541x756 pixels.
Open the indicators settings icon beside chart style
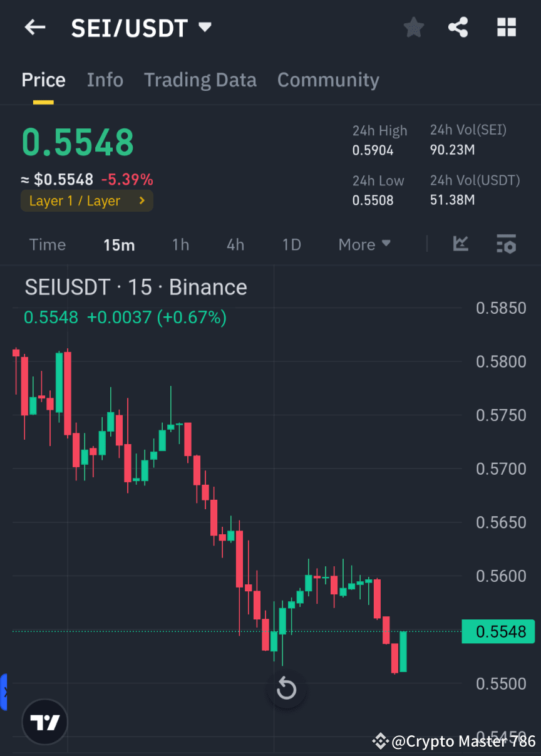506,244
